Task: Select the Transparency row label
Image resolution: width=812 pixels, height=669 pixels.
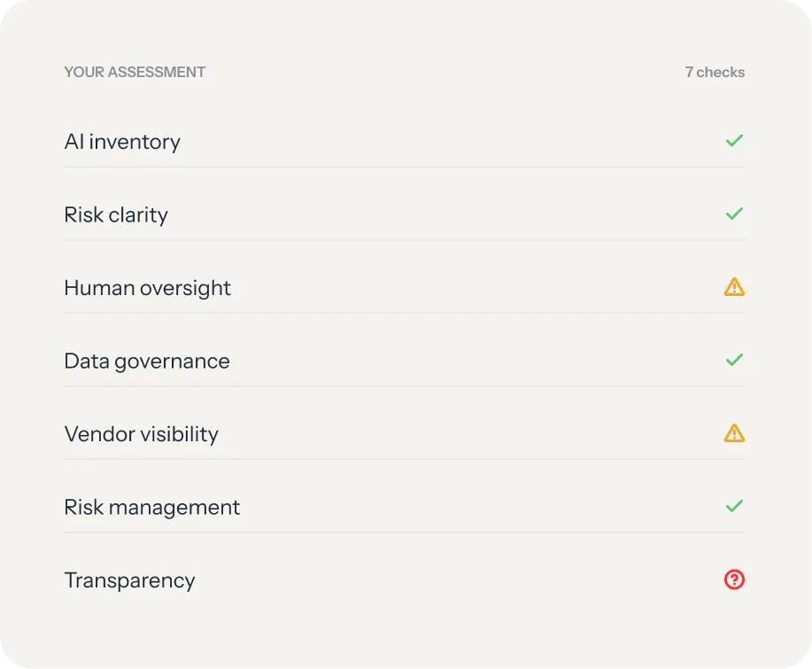Action: tap(129, 580)
